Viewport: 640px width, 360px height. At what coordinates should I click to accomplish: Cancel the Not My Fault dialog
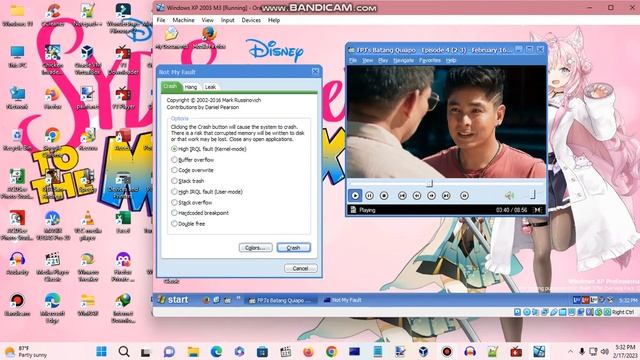pyautogui.click(x=300, y=268)
